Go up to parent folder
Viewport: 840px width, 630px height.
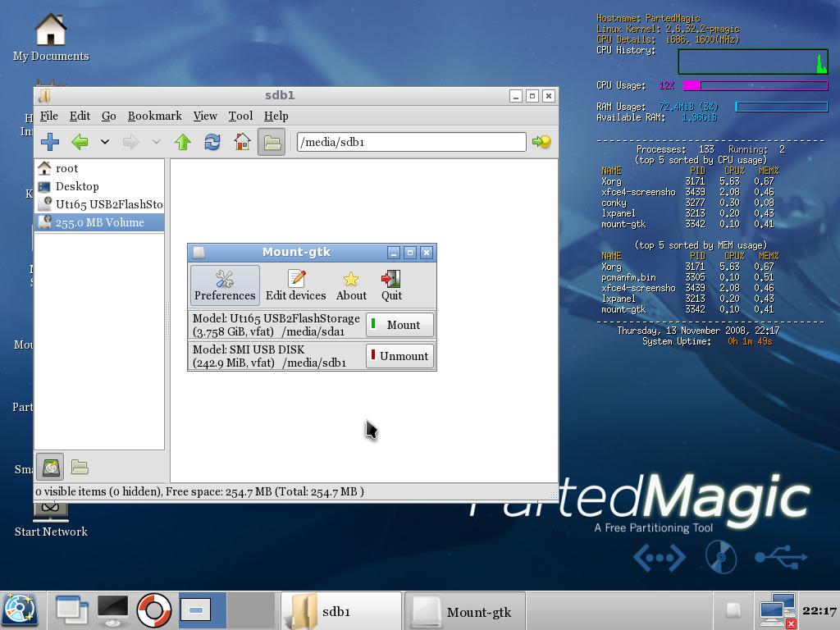click(x=183, y=142)
